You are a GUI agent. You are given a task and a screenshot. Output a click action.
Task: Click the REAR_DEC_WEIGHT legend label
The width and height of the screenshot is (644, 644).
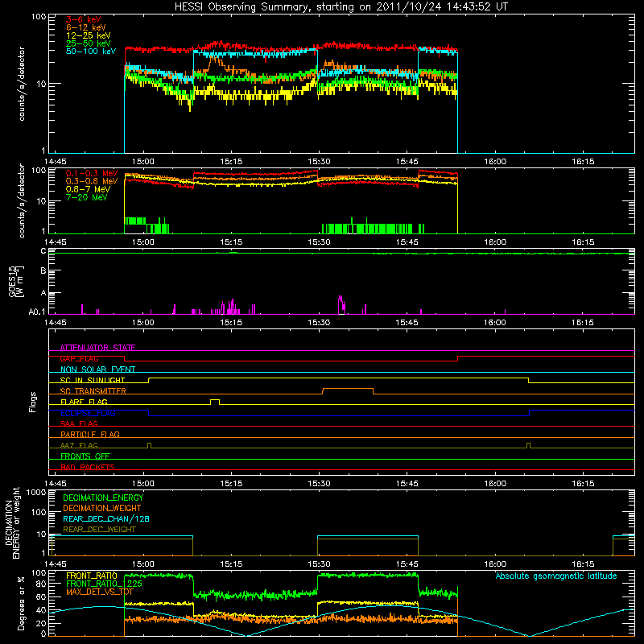click(x=99, y=530)
